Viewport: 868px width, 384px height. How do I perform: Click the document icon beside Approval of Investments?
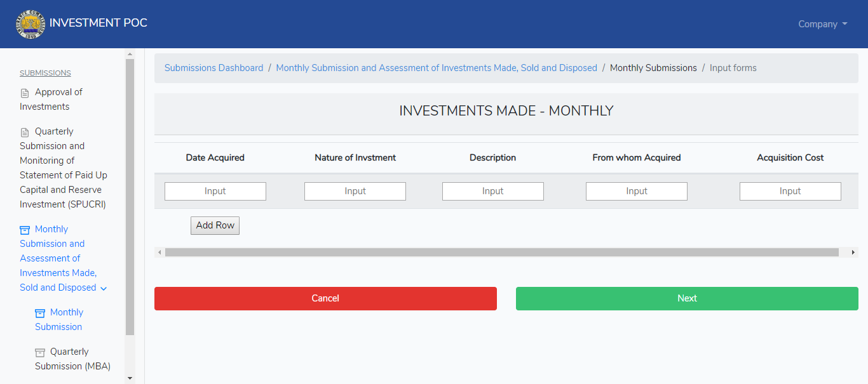[x=25, y=93]
